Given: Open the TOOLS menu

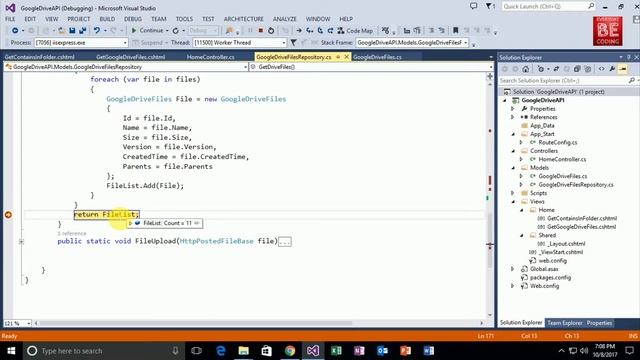Looking at the screenshot, I should (184, 19).
